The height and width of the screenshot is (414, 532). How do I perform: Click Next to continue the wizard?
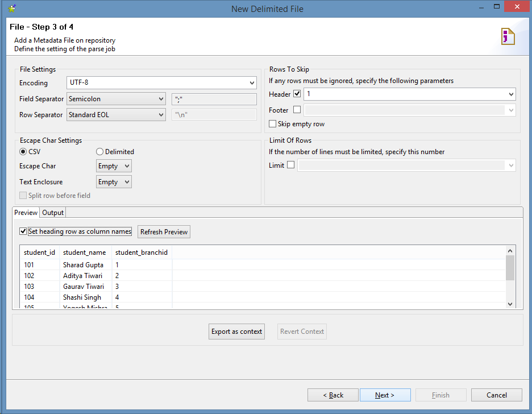[x=385, y=395]
